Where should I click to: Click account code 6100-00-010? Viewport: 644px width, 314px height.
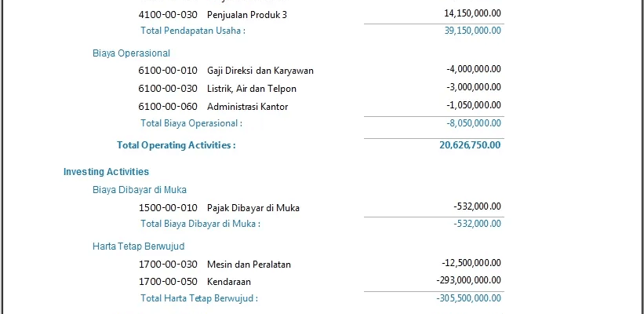[x=168, y=71]
